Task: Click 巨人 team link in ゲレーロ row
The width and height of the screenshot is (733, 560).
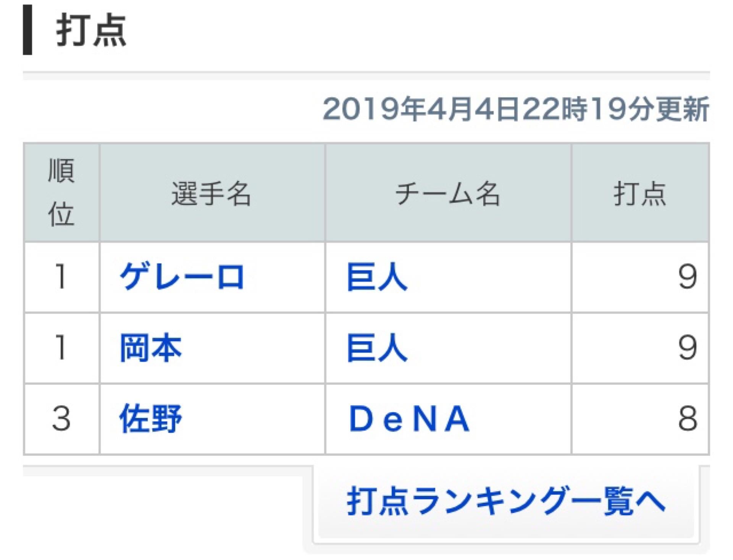Action: 377,277
